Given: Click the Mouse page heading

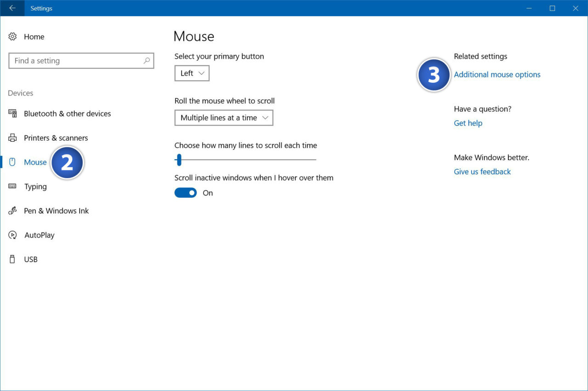Looking at the screenshot, I should pos(194,36).
